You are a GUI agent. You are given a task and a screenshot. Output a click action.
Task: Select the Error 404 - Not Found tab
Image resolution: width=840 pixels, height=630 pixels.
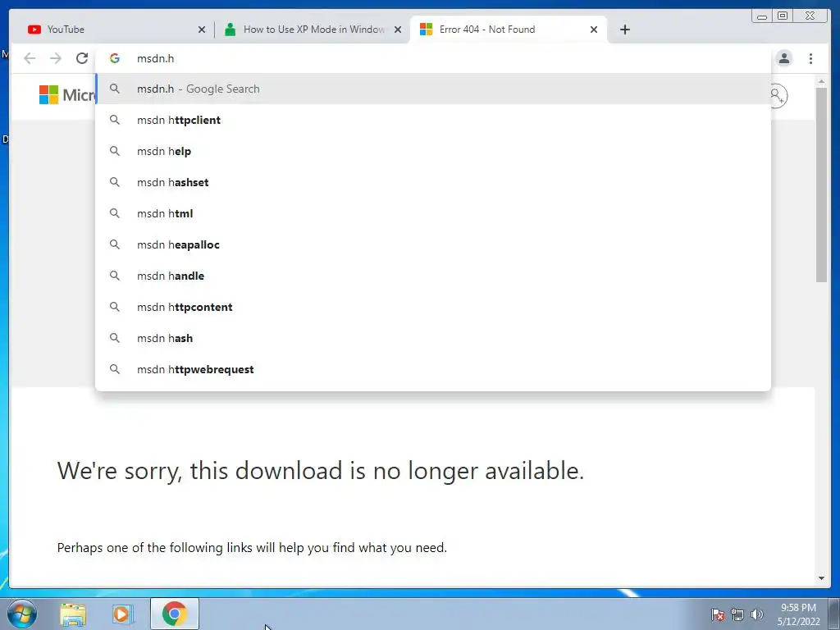point(509,30)
